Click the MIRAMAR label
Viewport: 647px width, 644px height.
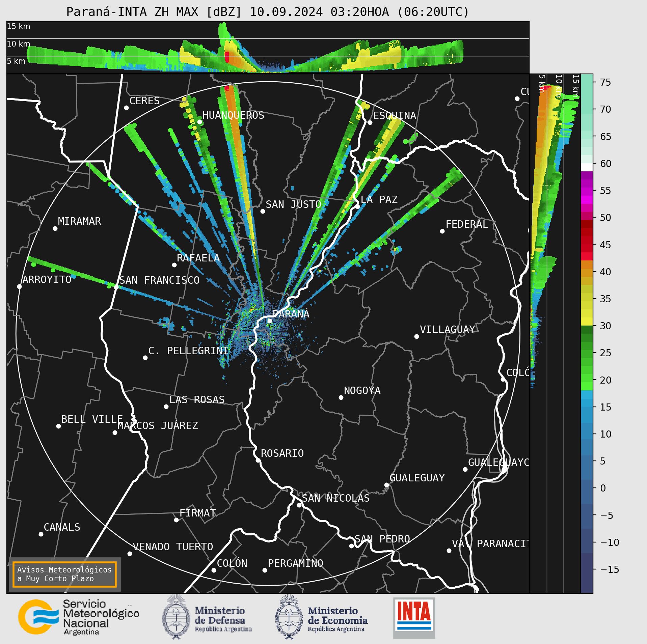click(x=79, y=221)
